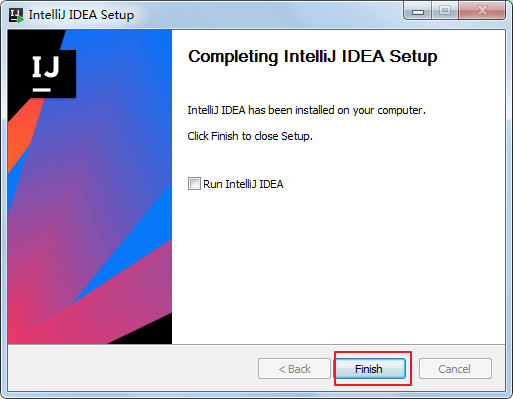Click the black IJ logo on banner
The height and width of the screenshot is (399, 513).
point(49,74)
